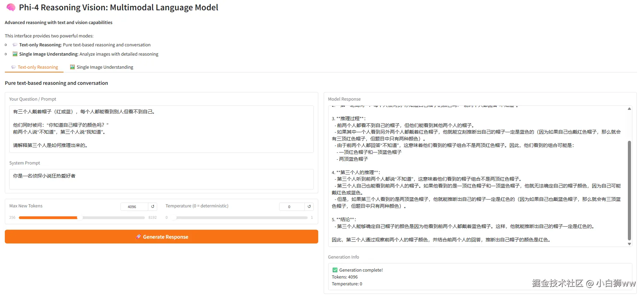Viewport: 644px width, 296px height.
Task: Click the scroll-up arrow in Model Response
Action: tap(629, 109)
